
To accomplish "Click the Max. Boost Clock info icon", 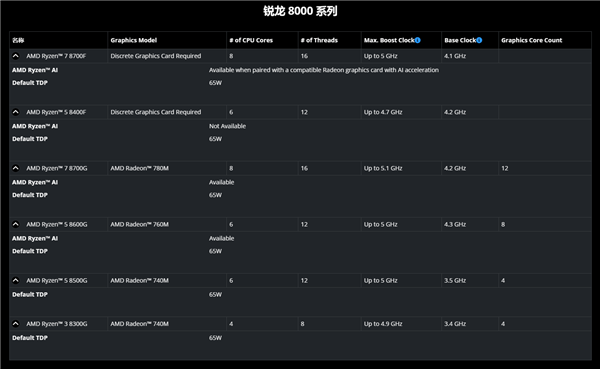I will point(417,40).
